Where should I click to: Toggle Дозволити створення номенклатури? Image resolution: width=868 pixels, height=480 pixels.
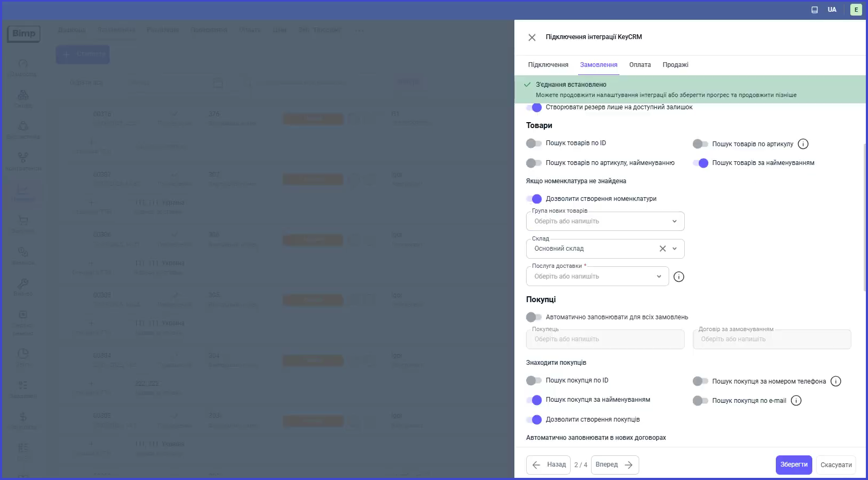534,199
